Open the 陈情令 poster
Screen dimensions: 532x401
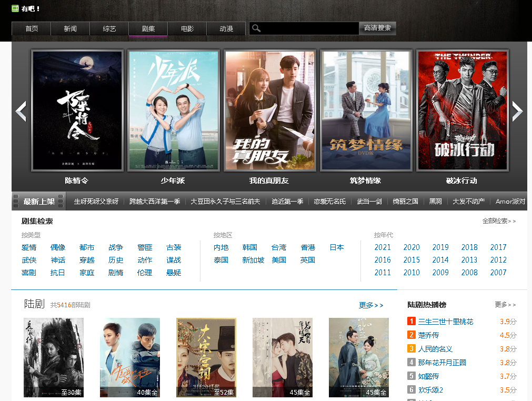77,111
